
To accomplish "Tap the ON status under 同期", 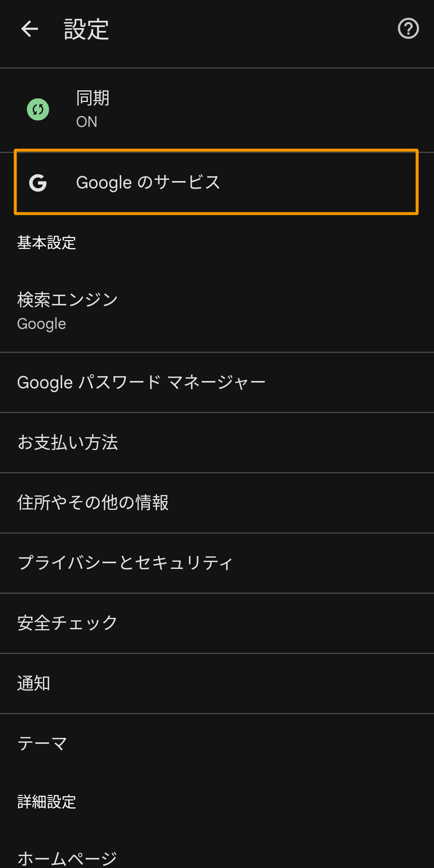I will (x=87, y=122).
